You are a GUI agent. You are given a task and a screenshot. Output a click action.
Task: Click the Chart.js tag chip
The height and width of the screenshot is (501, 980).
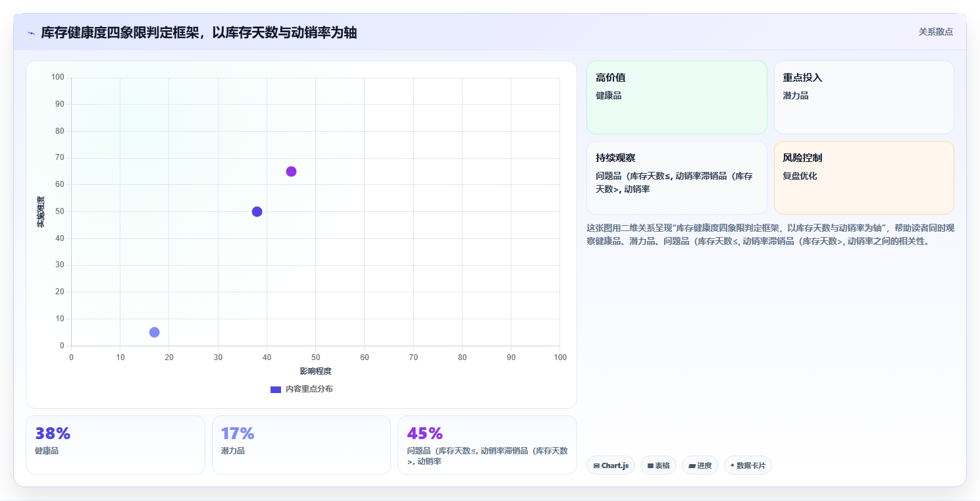coord(611,465)
